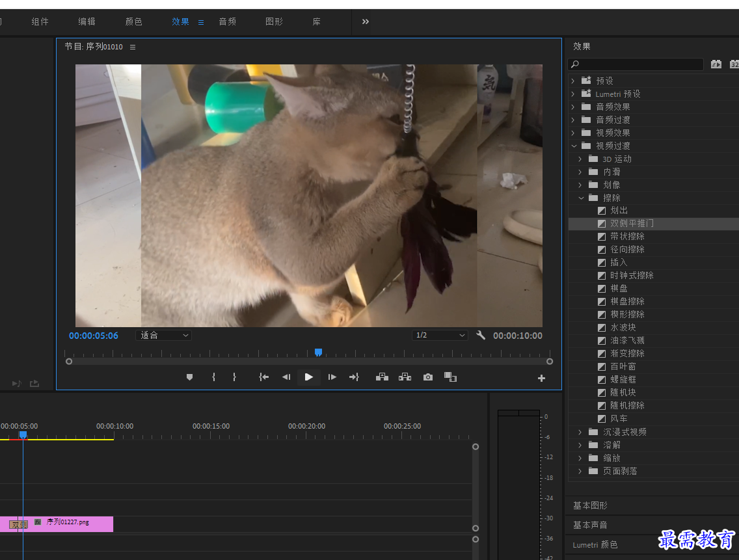
Task: Expand the 溶解 folder
Action: pos(580,445)
